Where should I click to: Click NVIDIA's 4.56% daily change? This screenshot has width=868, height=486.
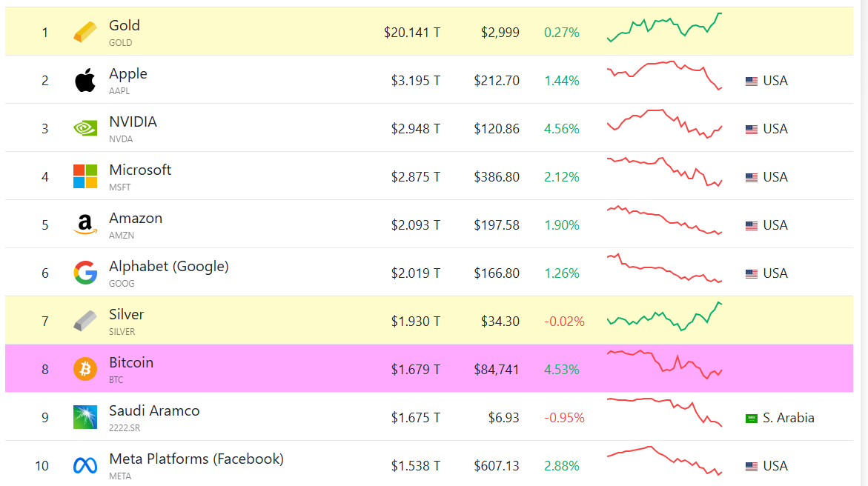562,129
